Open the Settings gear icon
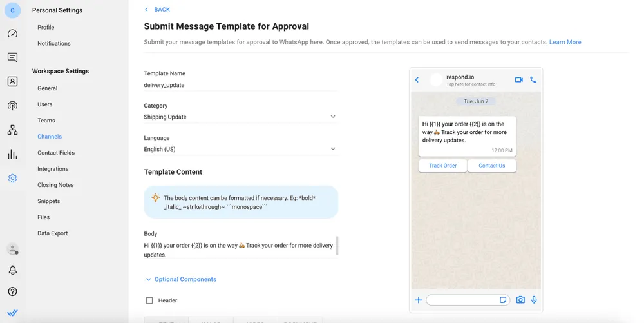644x323 pixels. [12, 178]
